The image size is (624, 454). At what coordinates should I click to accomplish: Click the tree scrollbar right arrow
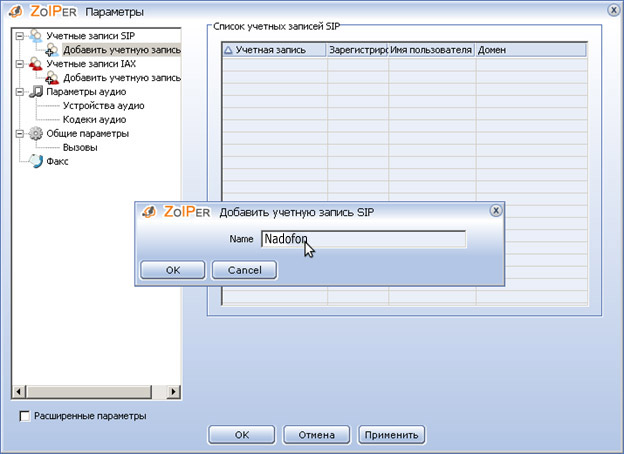point(173,392)
